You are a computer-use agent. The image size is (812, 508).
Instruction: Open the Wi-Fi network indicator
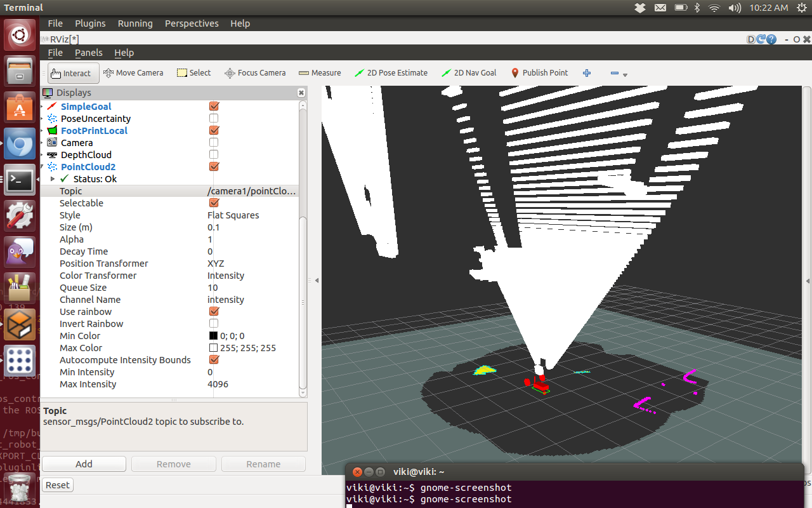tap(715, 8)
